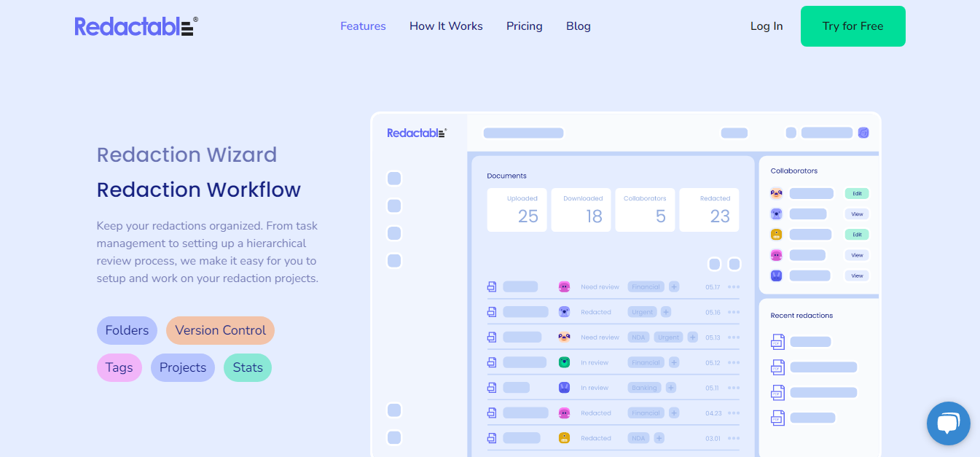Click the Stats feature pill
Viewport: 980px width, 457px height.
click(x=248, y=367)
